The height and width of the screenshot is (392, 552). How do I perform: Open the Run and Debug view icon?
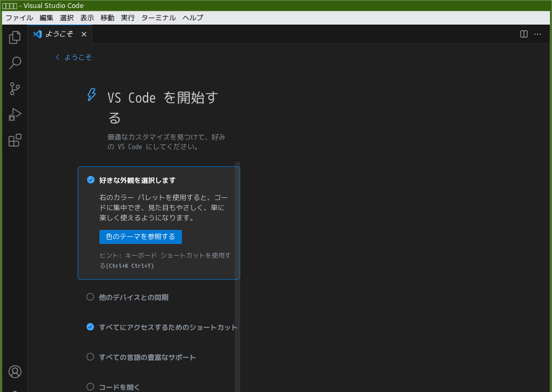coord(15,114)
